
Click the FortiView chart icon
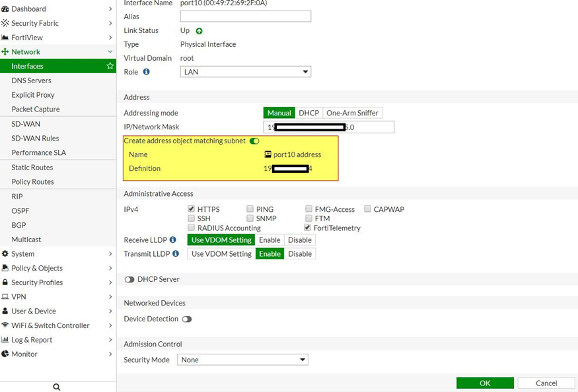click(x=5, y=38)
